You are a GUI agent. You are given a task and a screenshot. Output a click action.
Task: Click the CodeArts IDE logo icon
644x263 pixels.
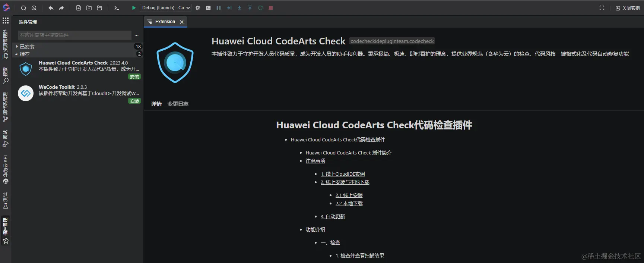pyautogui.click(x=6, y=7)
